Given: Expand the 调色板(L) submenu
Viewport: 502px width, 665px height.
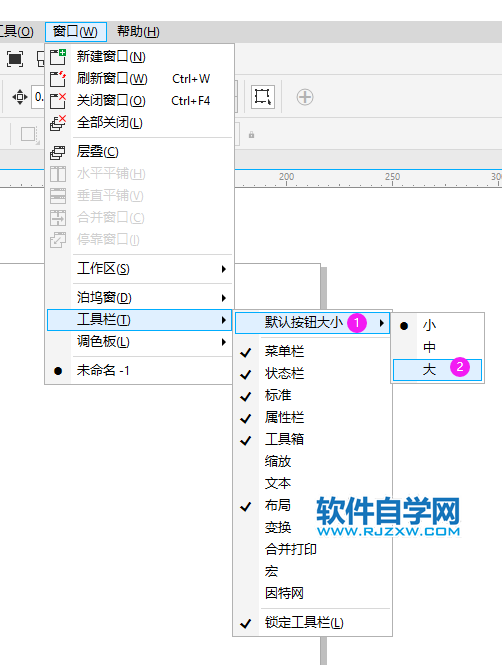Looking at the screenshot, I should pyautogui.click(x=139, y=342).
